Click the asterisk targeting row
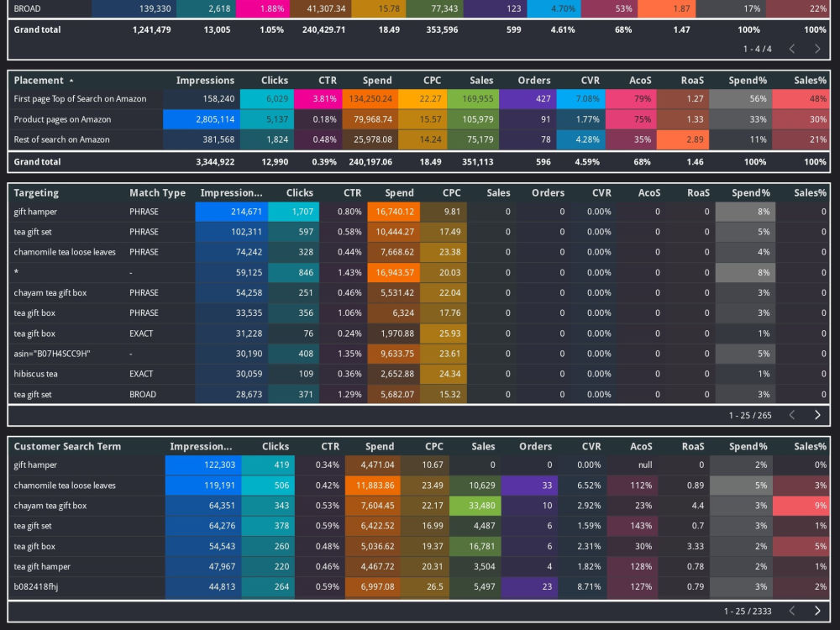Screen dimensions: 840x630 coord(419,272)
